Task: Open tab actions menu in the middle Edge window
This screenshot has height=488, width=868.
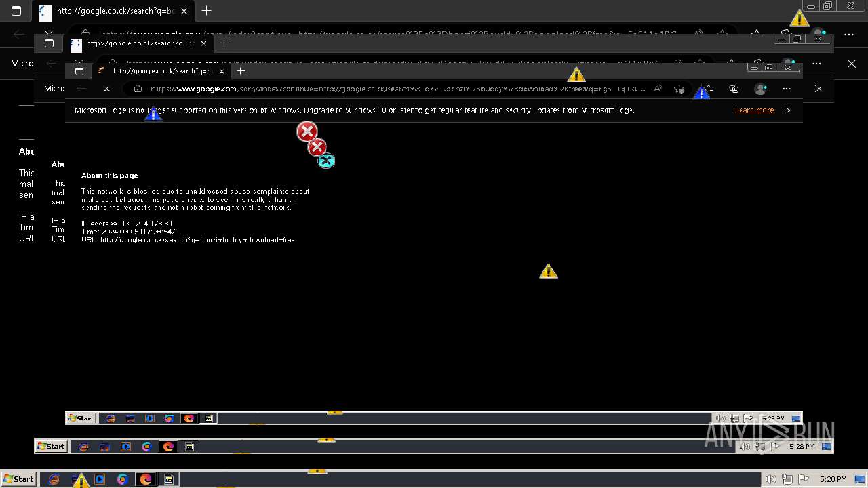Action: pos(49,43)
